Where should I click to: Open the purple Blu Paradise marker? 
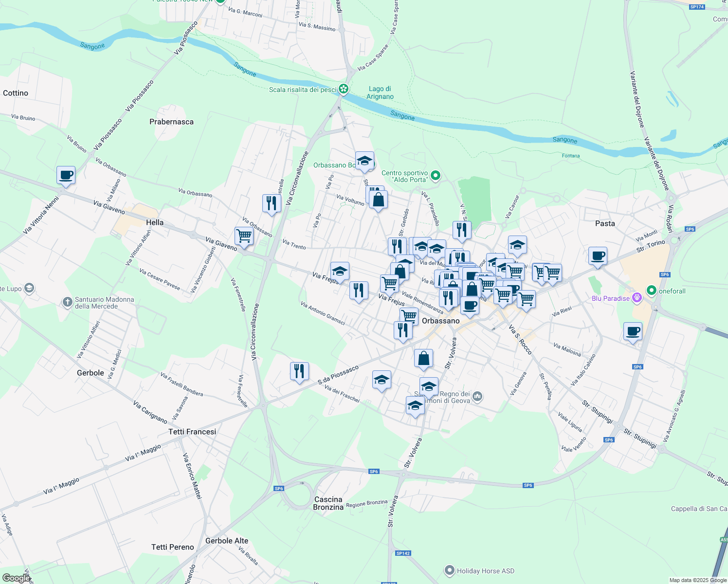click(x=637, y=298)
